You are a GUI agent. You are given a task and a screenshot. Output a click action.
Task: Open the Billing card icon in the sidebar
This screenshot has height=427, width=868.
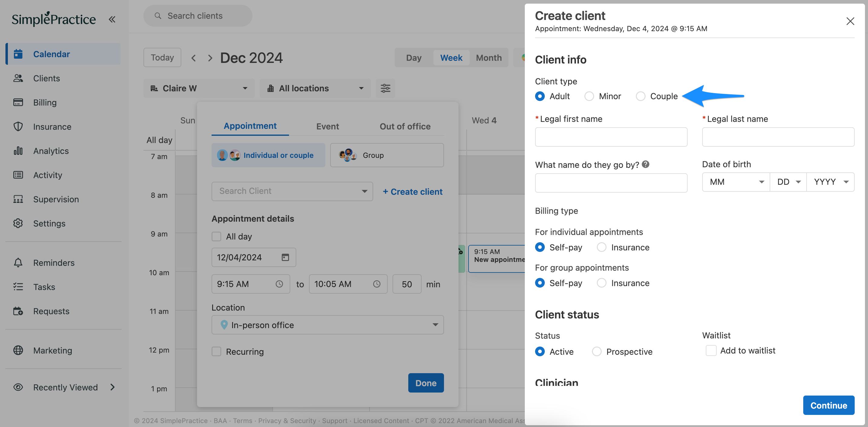(x=18, y=103)
